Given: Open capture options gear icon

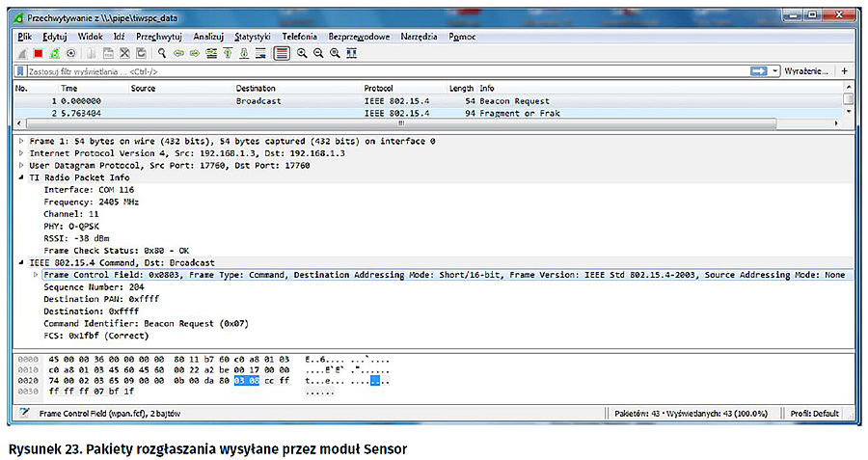Looking at the screenshot, I should click(70, 53).
